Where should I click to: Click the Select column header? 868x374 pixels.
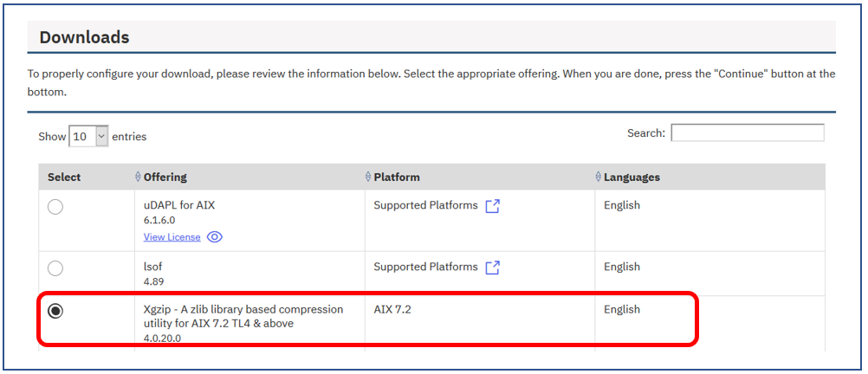(64, 177)
